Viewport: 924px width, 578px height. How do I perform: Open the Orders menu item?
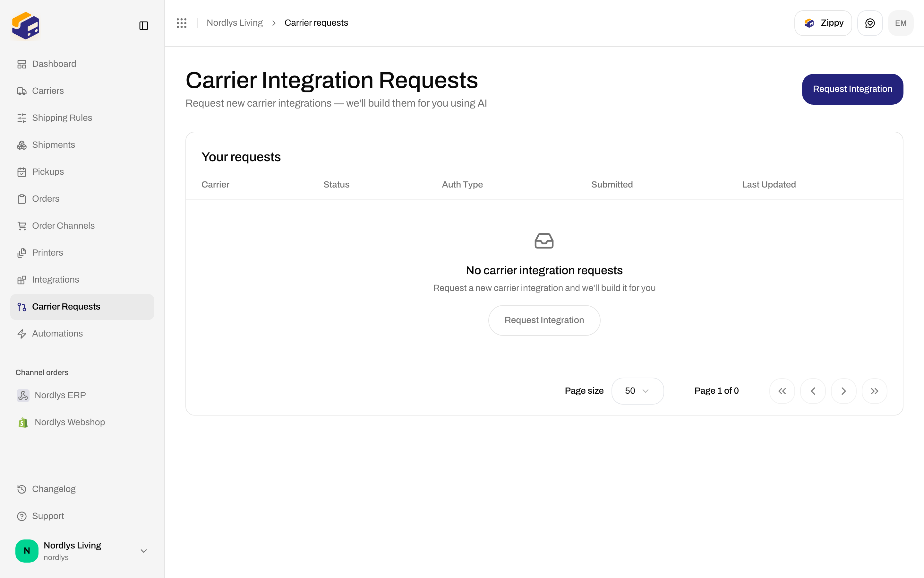(82, 199)
